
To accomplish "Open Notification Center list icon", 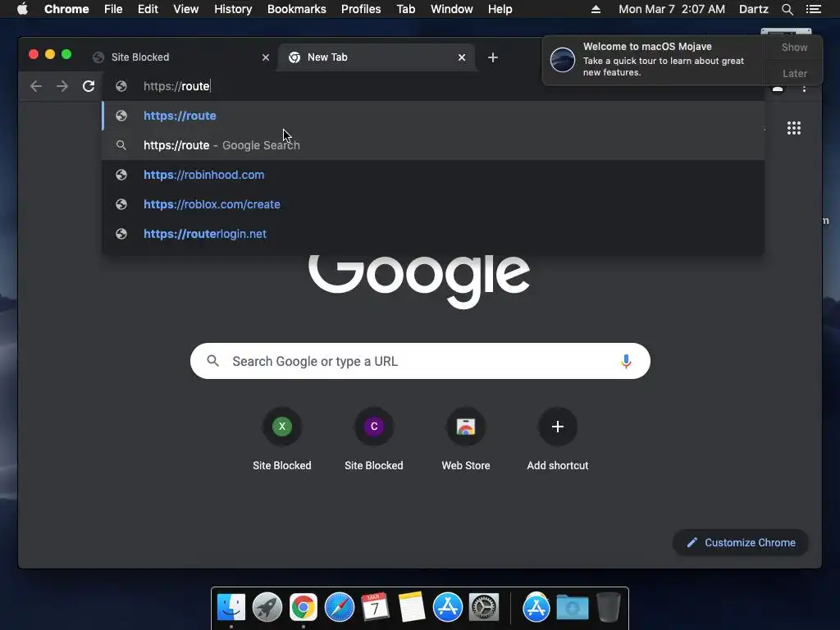I will [x=813, y=9].
